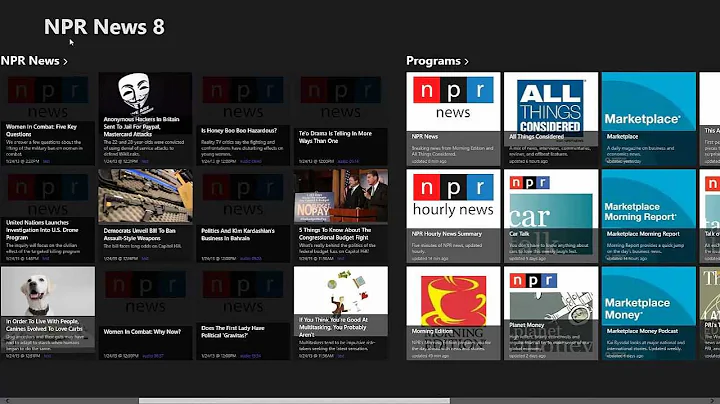This screenshot has width=720, height=404.
Task: Select the All Things Considered program
Action: [x=551, y=118]
